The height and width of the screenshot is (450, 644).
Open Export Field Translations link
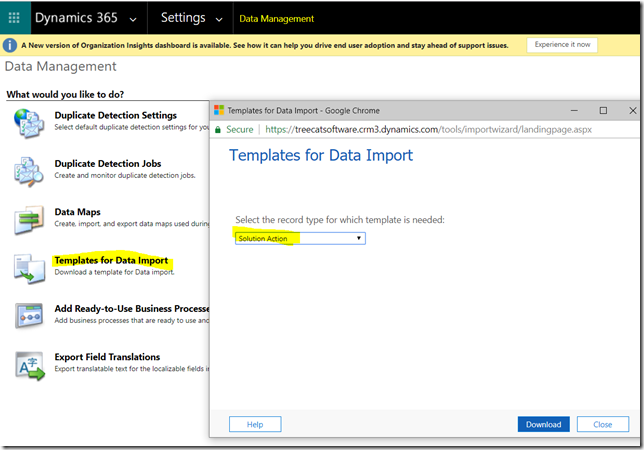(x=107, y=357)
